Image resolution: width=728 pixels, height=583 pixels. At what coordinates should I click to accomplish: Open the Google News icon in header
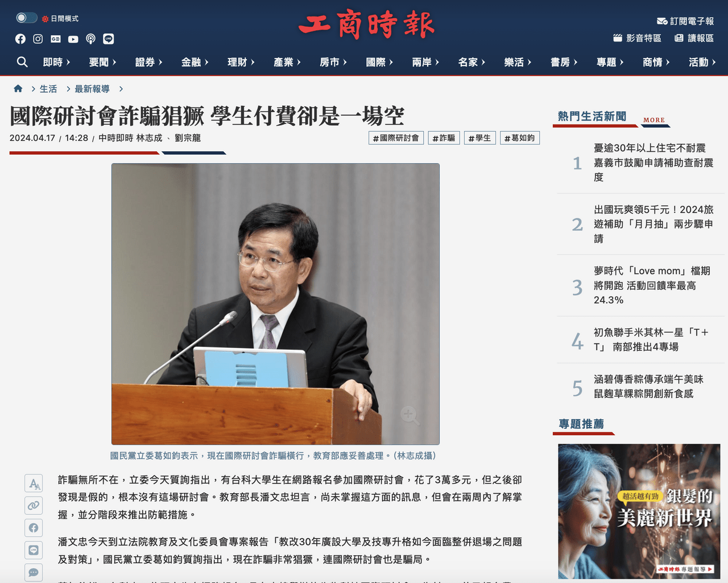click(56, 39)
